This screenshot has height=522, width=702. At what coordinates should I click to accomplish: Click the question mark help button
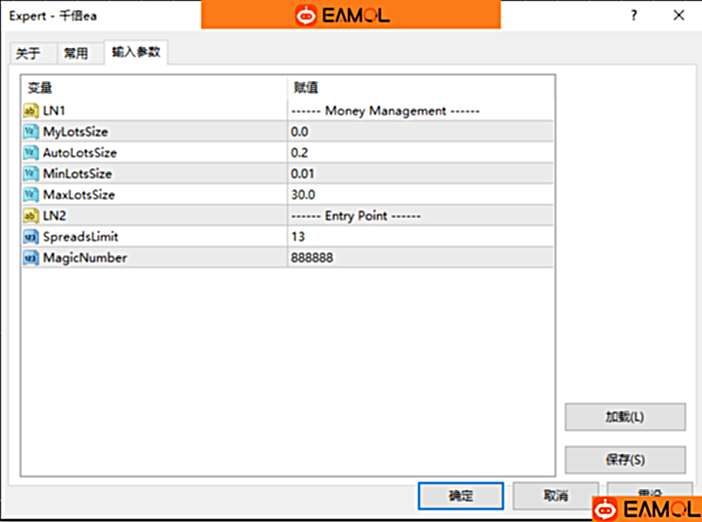(x=634, y=16)
